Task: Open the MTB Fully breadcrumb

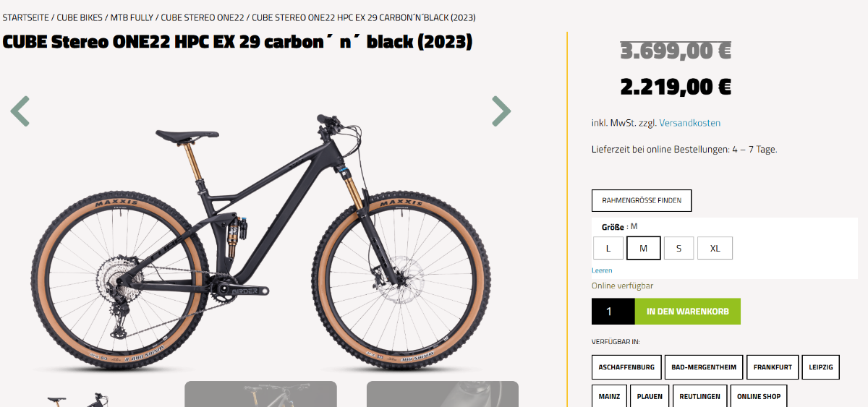Action: pos(132,17)
